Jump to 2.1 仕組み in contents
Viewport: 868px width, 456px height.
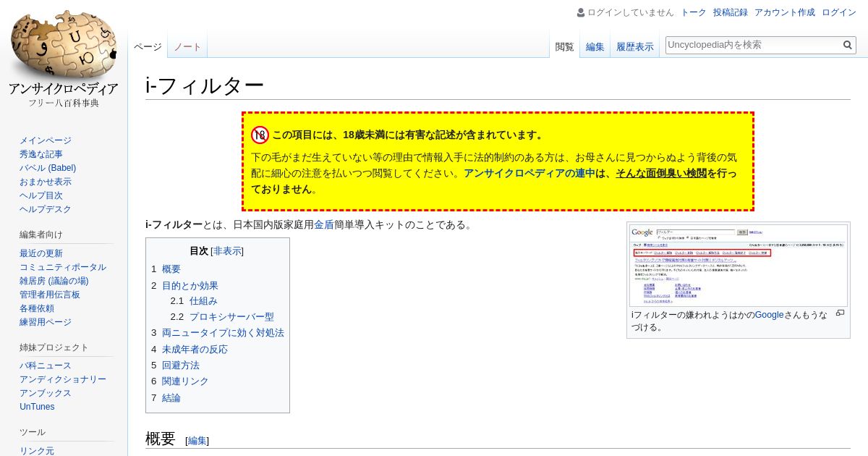click(x=194, y=300)
